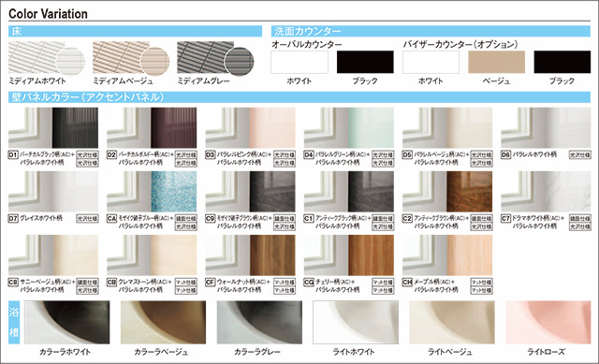The image size is (599, 364).
Task: Pick the white オーバルカウンター swatch
Action: point(299,62)
